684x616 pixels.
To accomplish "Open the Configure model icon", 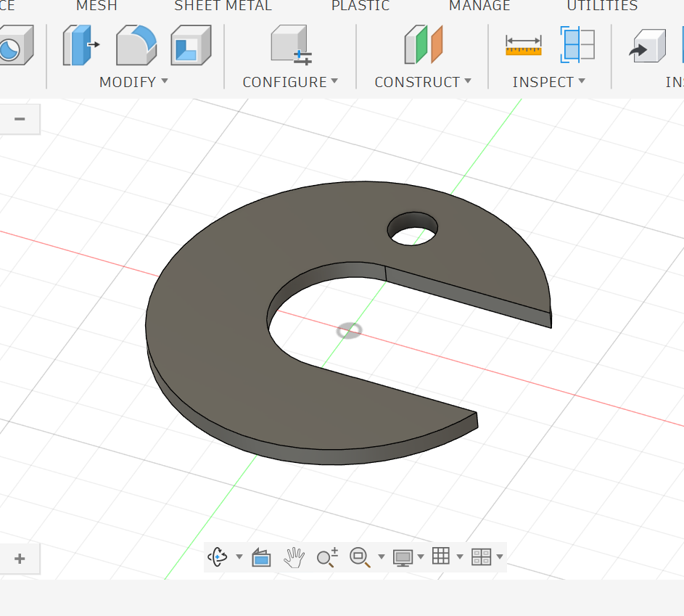I will point(291,45).
